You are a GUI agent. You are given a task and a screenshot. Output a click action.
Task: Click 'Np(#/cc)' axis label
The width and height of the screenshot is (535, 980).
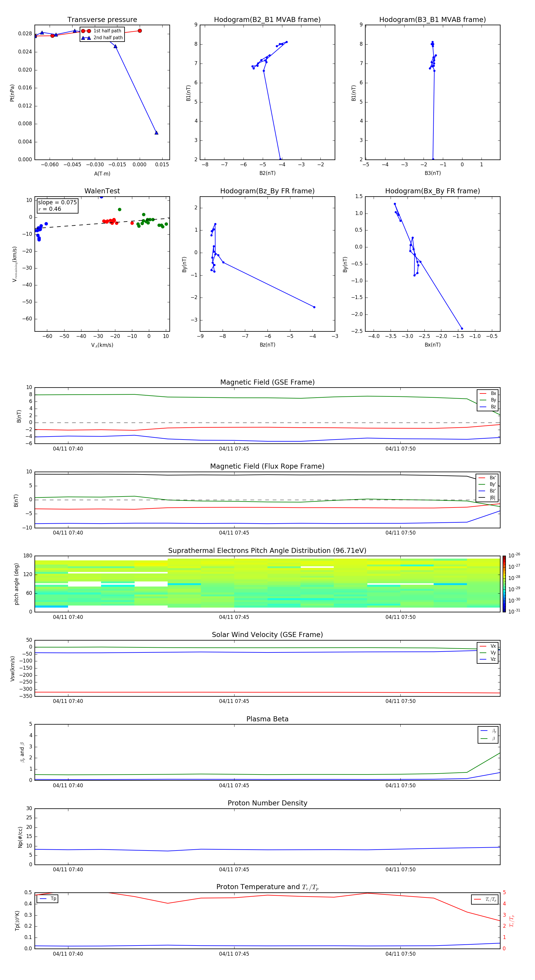point(20,837)
